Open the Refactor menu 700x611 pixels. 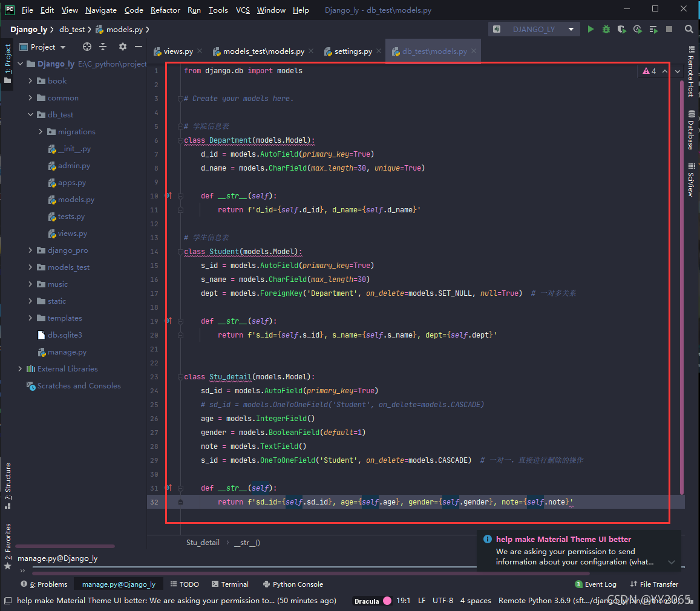165,10
